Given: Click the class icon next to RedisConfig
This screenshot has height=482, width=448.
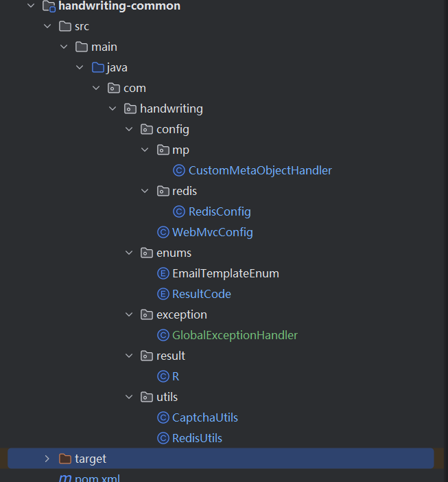Looking at the screenshot, I should click(179, 211).
